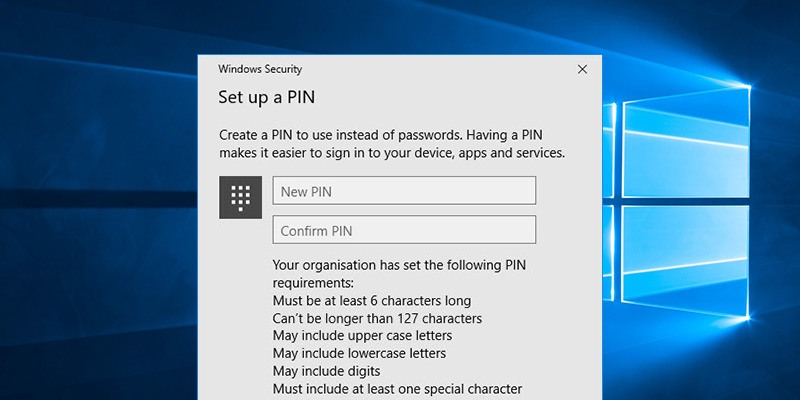The image size is (800, 400).
Task: Click into the Confirm PIN field
Action: pos(404,230)
